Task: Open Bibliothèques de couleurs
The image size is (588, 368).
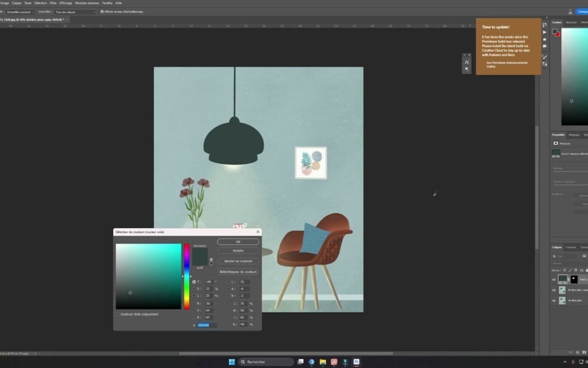Action: 238,272
